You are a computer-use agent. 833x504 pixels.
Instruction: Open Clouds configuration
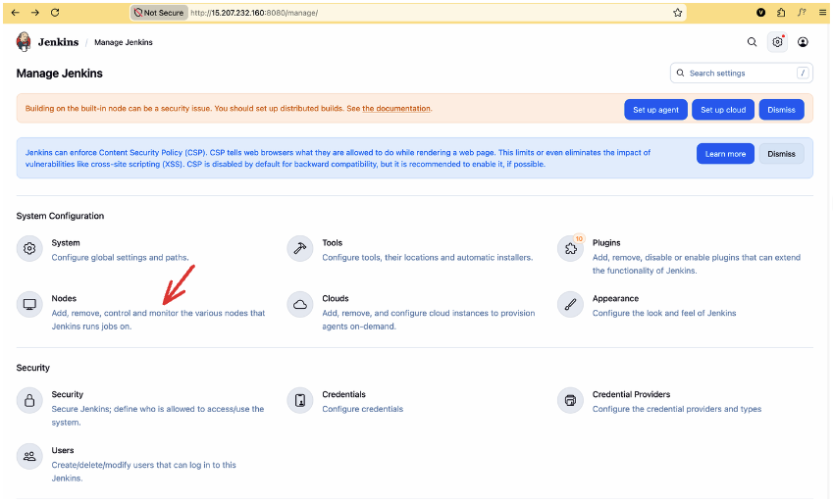click(x=336, y=298)
